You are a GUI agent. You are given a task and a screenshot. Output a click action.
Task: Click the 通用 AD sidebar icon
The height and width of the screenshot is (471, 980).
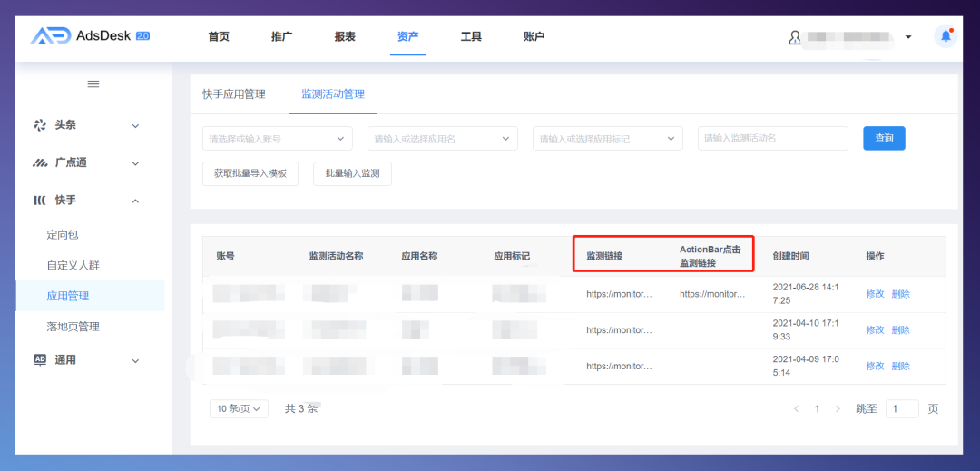40,359
